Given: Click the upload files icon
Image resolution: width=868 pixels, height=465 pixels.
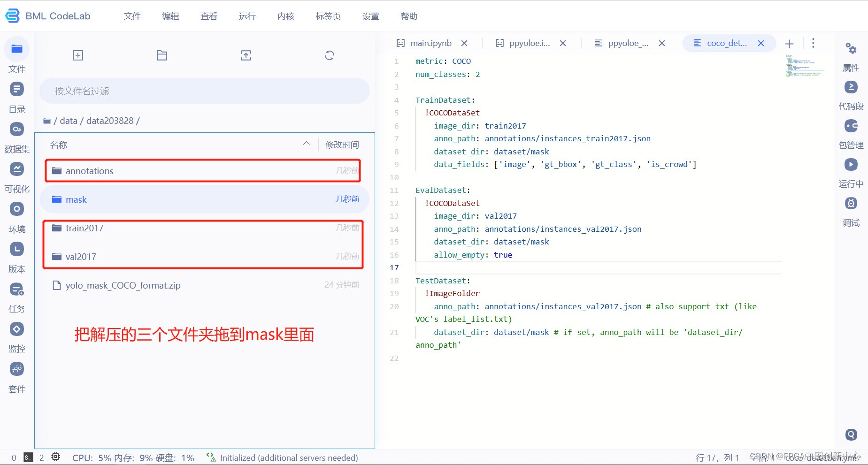Looking at the screenshot, I should pyautogui.click(x=246, y=55).
